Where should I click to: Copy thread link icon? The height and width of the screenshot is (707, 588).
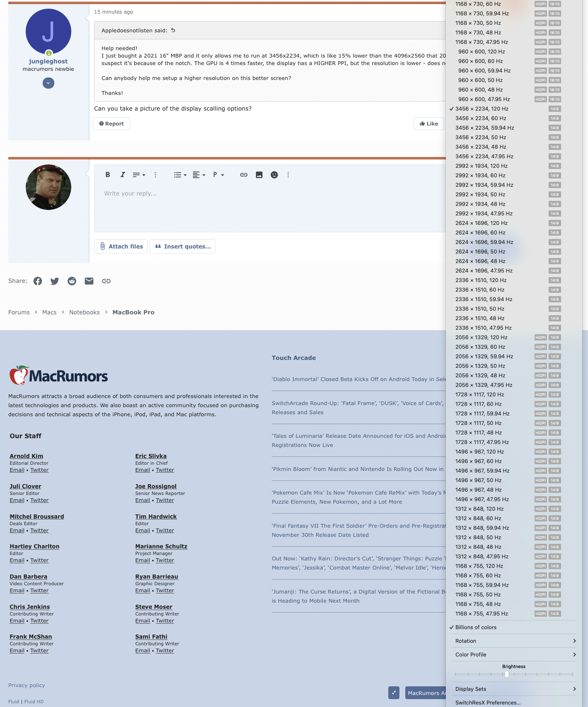(x=106, y=281)
